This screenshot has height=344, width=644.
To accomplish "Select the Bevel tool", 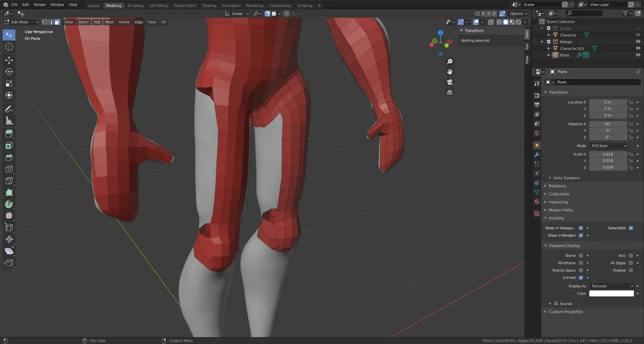I will (x=9, y=157).
